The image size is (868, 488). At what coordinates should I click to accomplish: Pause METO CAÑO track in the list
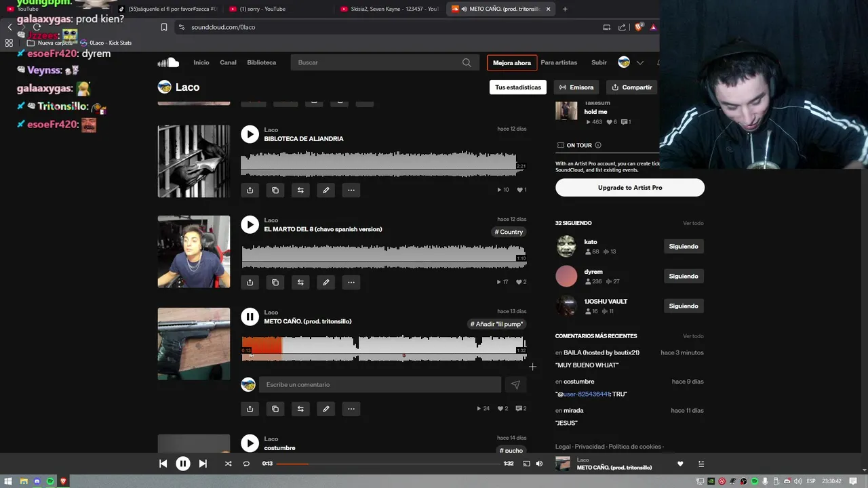point(250,317)
